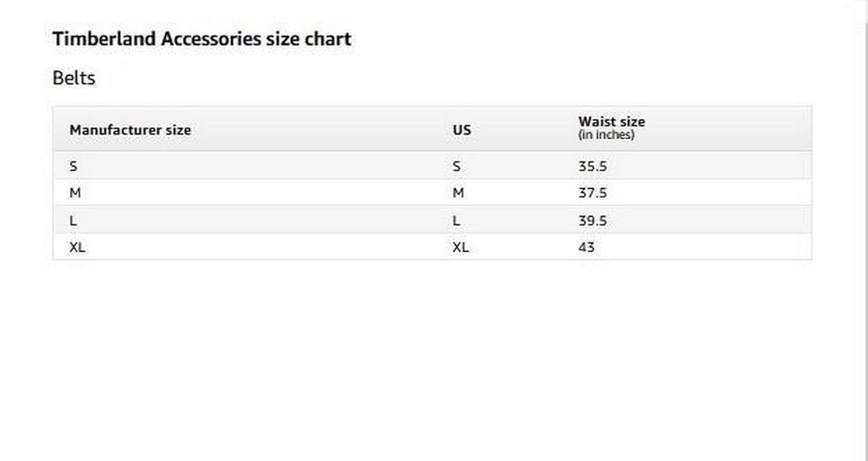Click the 39.5 waist size value
The image size is (868, 461).
pos(592,221)
